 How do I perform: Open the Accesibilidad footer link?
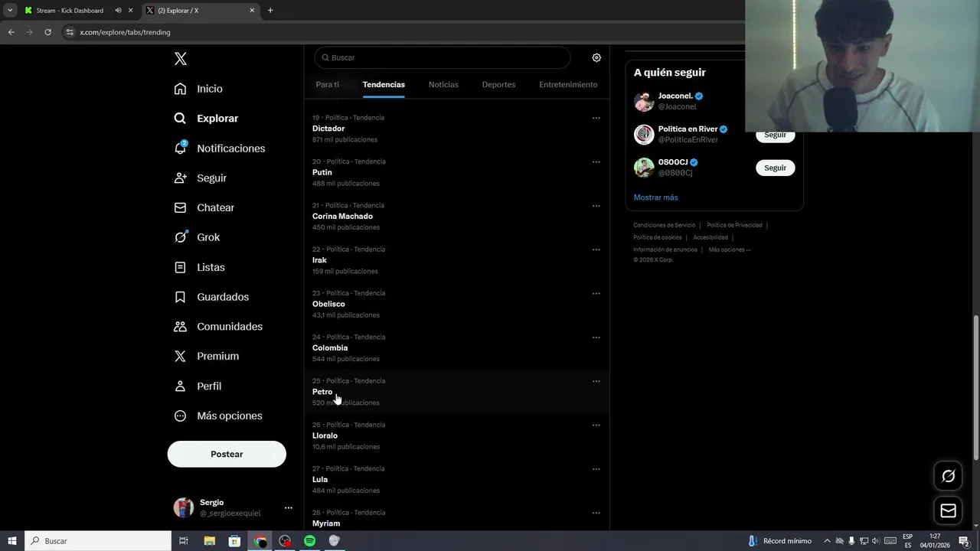(710, 237)
